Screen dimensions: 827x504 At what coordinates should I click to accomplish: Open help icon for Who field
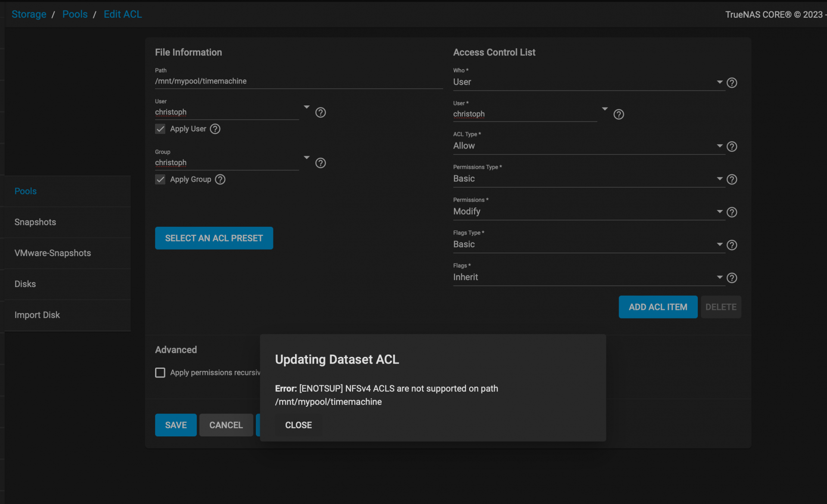[x=732, y=83]
